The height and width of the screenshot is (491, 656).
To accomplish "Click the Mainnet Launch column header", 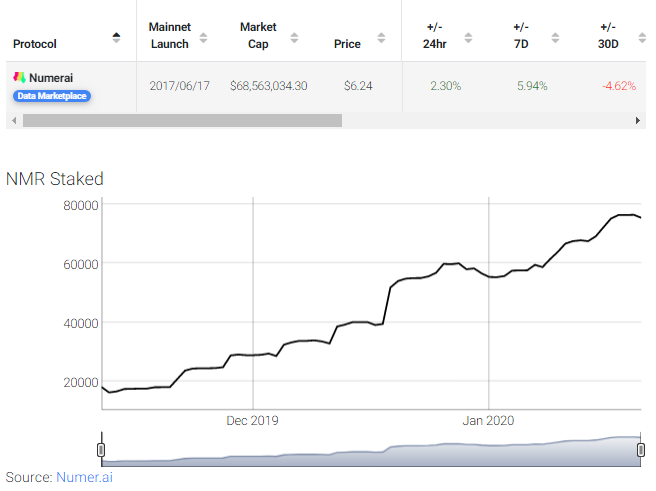I will [x=170, y=36].
